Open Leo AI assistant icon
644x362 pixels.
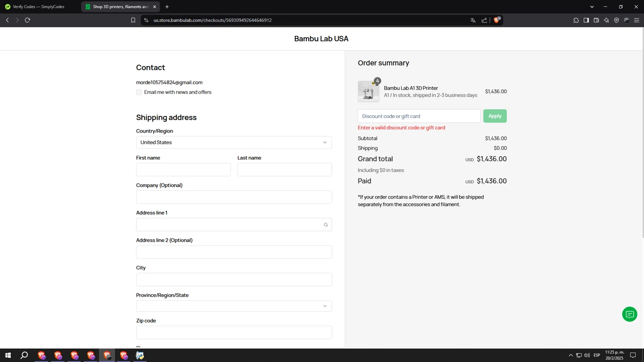point(606,20)
